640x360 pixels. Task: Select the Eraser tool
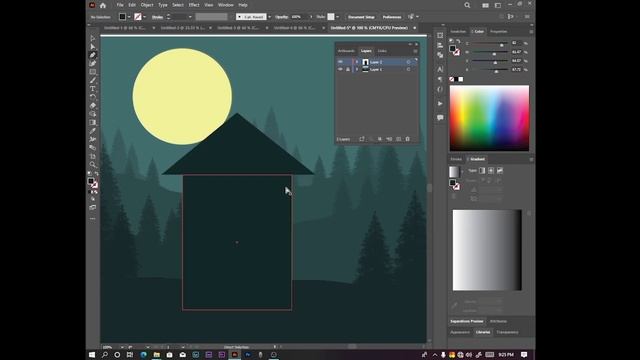coord(93,106)
